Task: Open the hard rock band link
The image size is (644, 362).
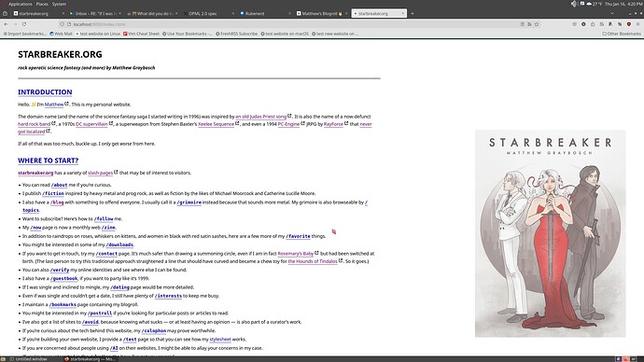Action: 35,124
